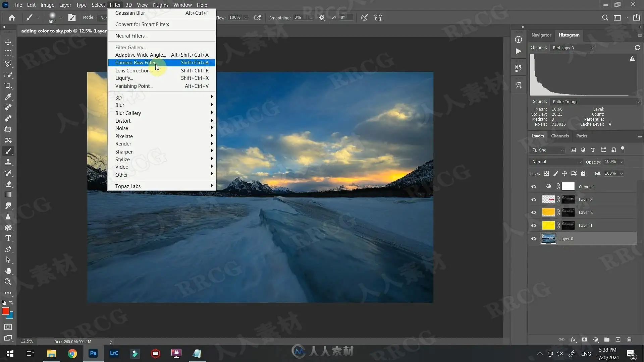This screenshot has width=644, height=362.
Task: Click the background blue color swatch
Action: coord(11,316)
